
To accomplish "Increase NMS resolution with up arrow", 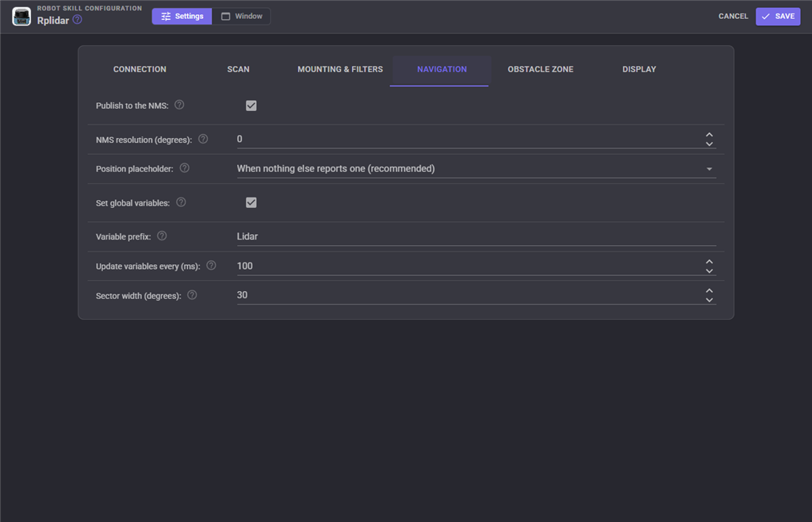I will [710, 135].
